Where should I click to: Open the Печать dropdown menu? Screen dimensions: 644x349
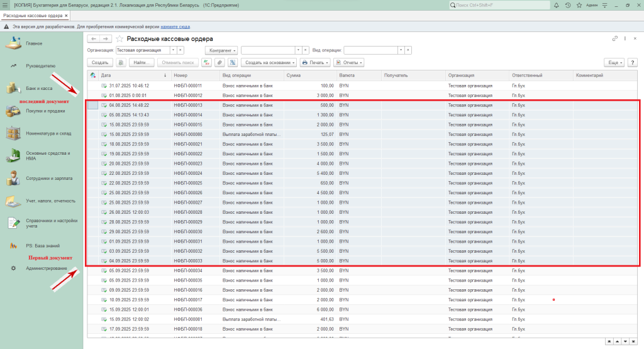pos(315,63)
